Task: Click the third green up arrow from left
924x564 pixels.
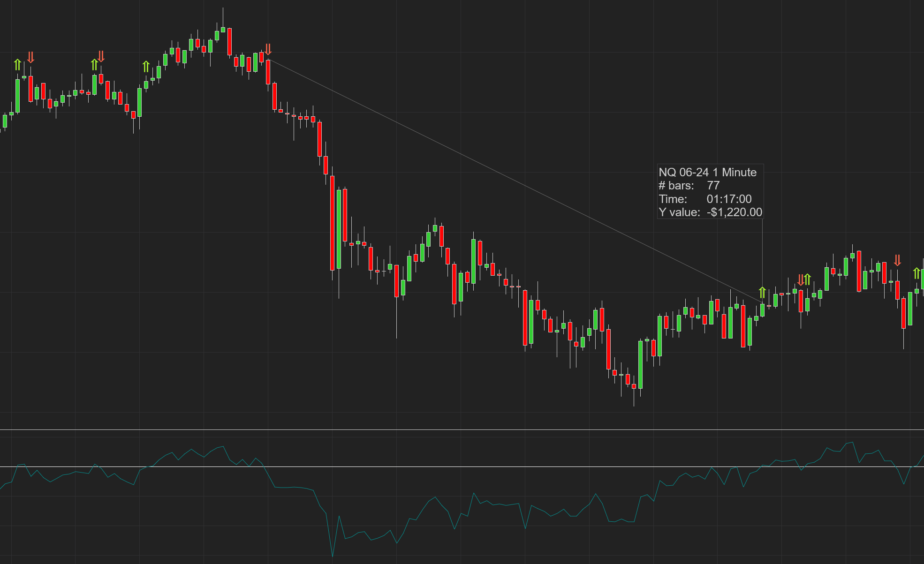Action: tap(146, 66)
